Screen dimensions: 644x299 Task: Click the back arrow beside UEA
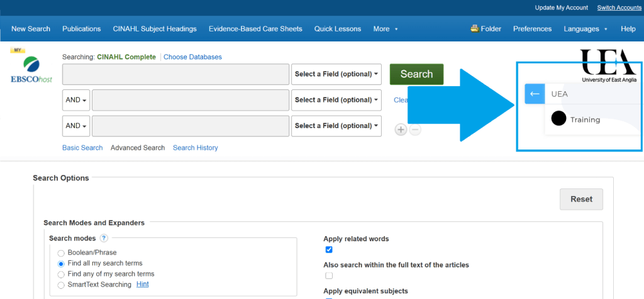[x=535, y=94]
